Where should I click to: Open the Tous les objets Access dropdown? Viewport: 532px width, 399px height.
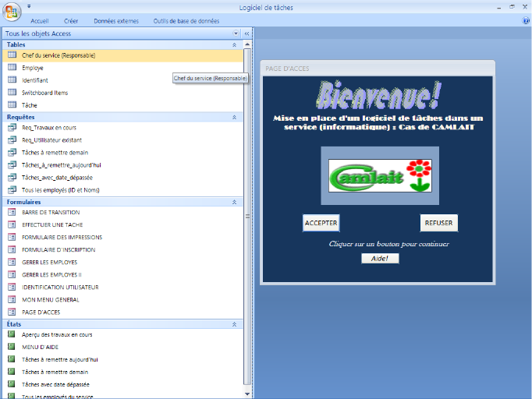tap(236, 34)
